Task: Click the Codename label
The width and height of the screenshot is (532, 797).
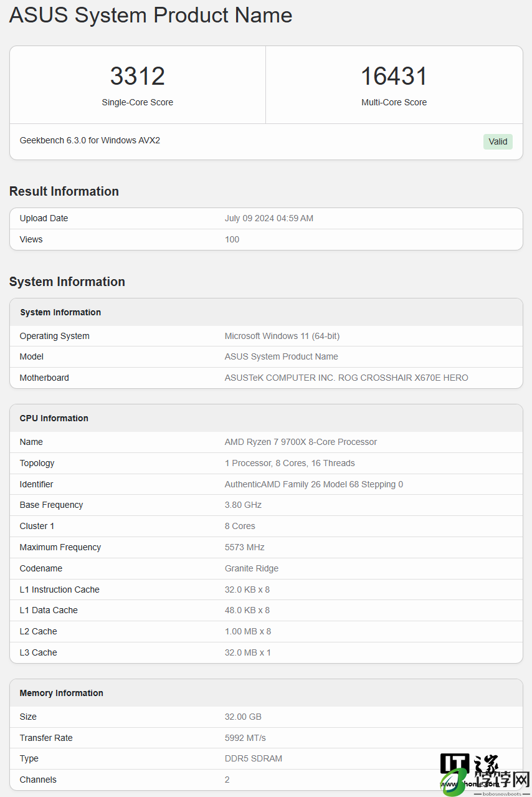Action: tap(41, 568)
